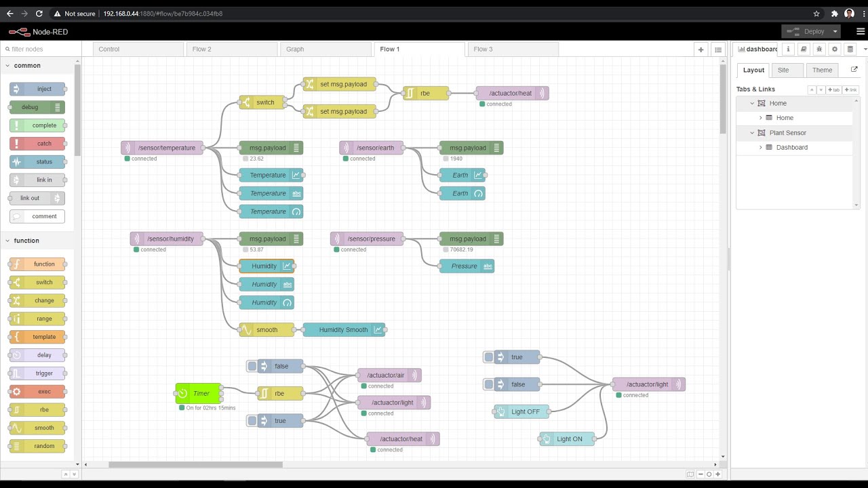This screenshot has width=868, height=488.
Task: Switch to the Flow 3 tab
Action: click(x=513, y=49)
